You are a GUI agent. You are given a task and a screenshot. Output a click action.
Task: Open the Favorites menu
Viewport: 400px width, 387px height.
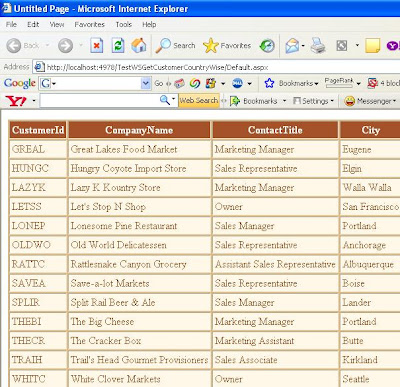click(89, 24)
